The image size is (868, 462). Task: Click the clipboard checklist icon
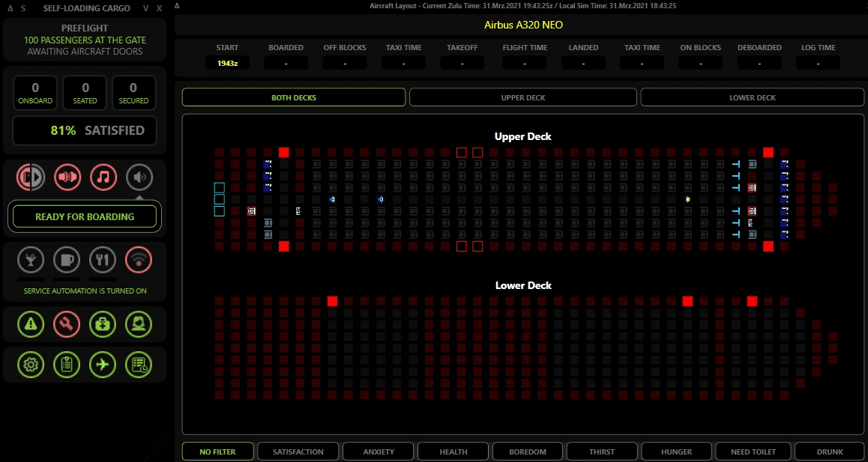coord(67,365)
